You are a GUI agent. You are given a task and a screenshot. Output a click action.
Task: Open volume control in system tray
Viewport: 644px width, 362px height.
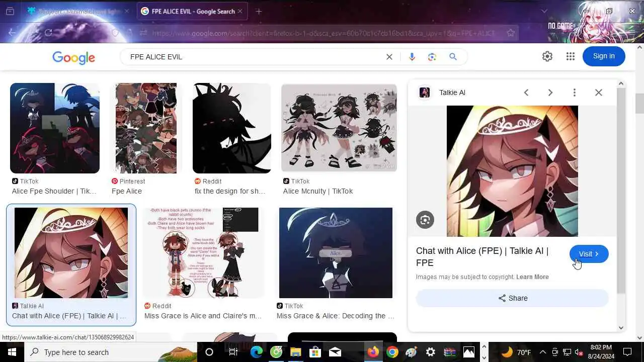[x=579, y=352]
